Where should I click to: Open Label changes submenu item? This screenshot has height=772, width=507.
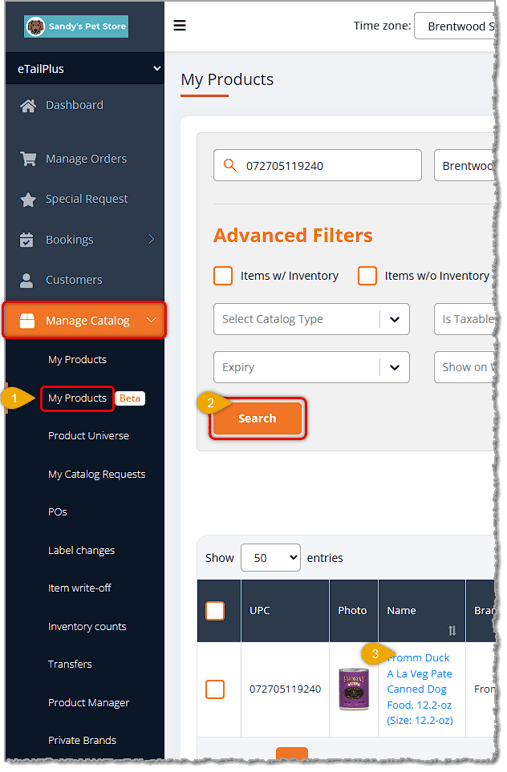coord(81,551)
